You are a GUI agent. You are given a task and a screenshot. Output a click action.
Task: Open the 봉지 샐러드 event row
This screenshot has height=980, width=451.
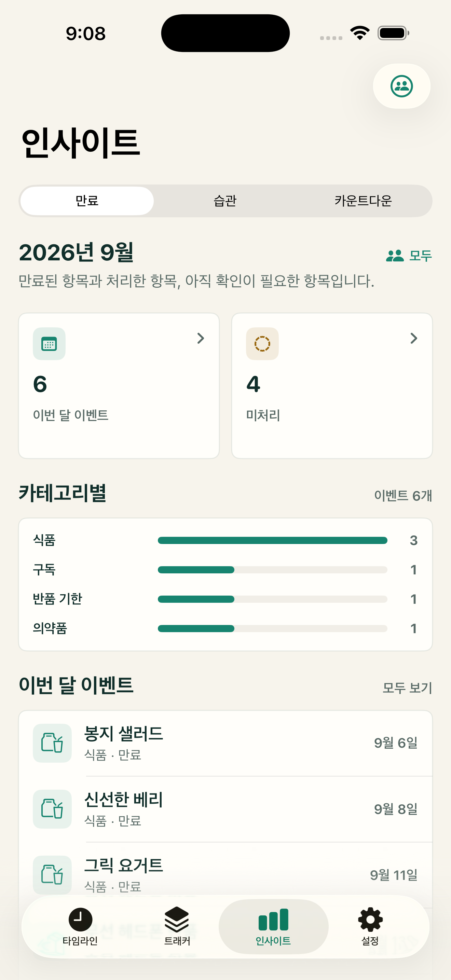click(225, 743)
